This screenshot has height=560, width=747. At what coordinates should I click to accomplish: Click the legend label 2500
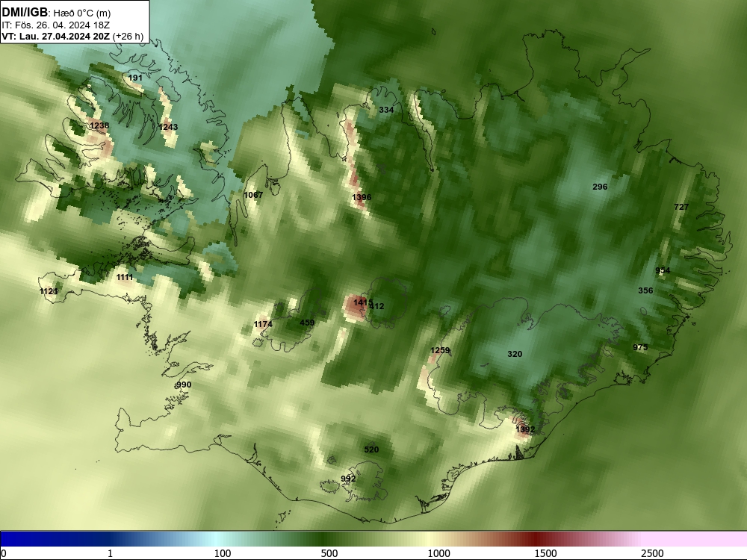tap(652, 553)
